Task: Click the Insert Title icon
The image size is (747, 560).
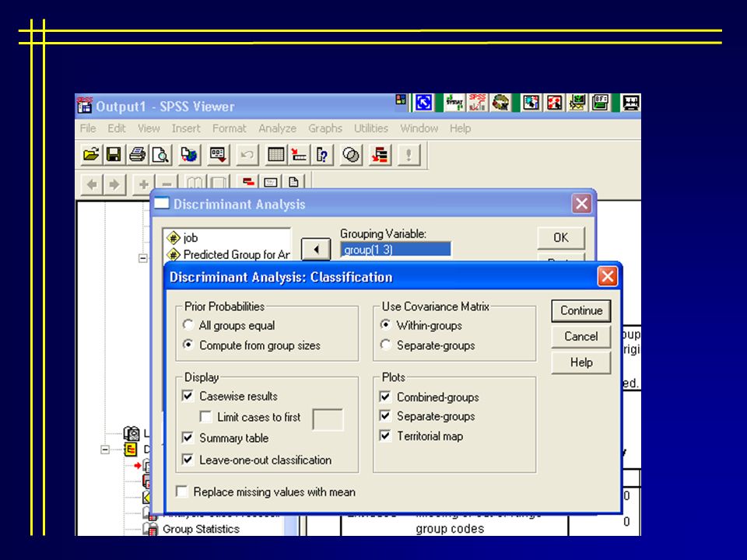Action: (x=271, y=182)
